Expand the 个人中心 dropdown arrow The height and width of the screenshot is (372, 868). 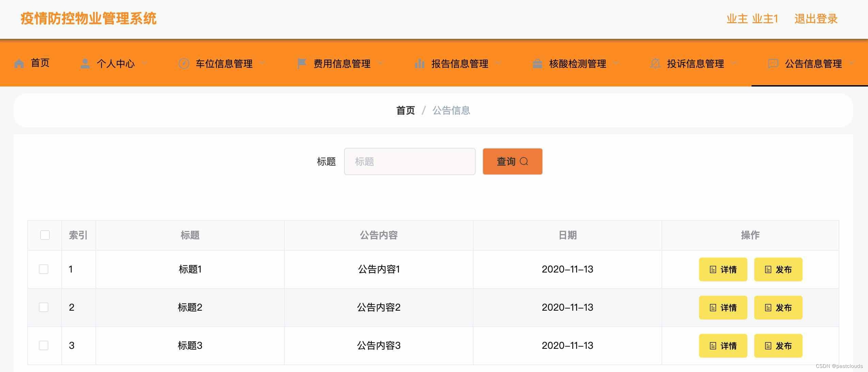point(144,63)
